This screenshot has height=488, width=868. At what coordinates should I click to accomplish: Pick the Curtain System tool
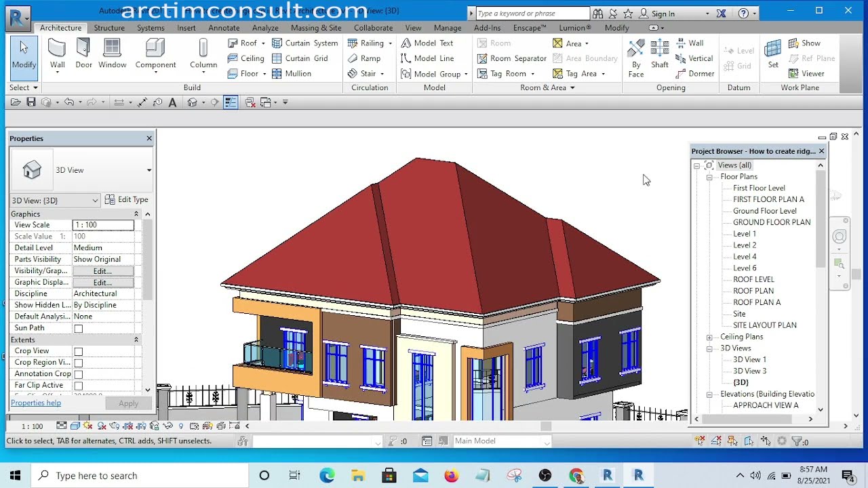(304, 43)
